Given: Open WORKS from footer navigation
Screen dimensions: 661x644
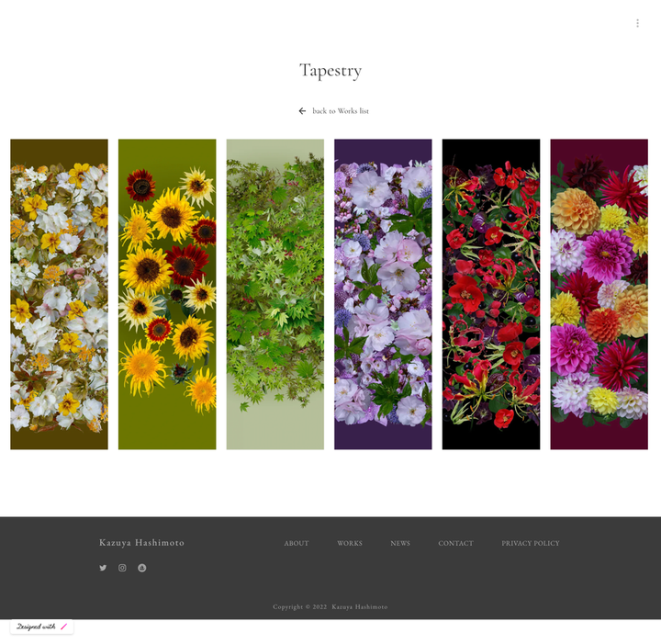Looking at the screenshot, I should coord(350,543).
